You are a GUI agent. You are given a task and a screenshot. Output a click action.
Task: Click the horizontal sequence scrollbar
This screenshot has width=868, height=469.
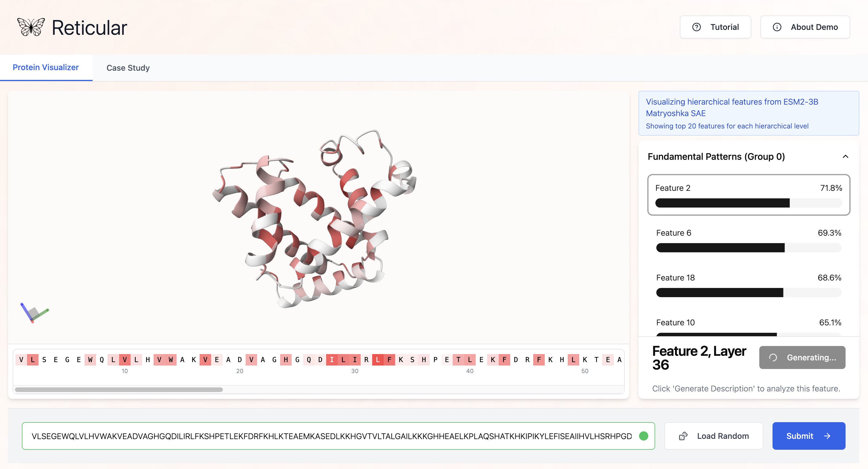pos(119,390)
